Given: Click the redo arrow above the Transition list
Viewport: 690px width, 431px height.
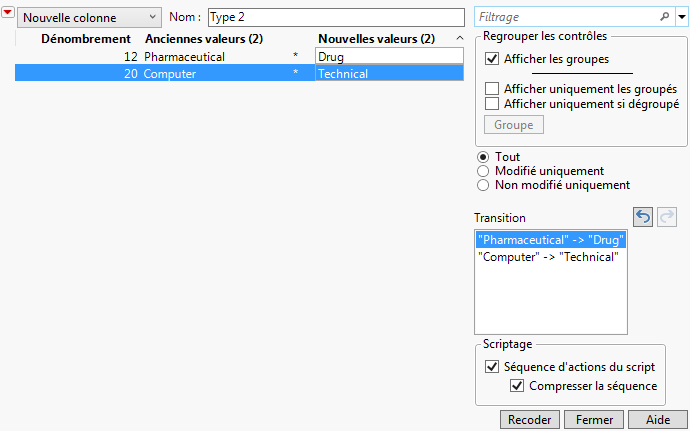Looking at the screenshot, I should pyautogui.click(x=669, y=217).
